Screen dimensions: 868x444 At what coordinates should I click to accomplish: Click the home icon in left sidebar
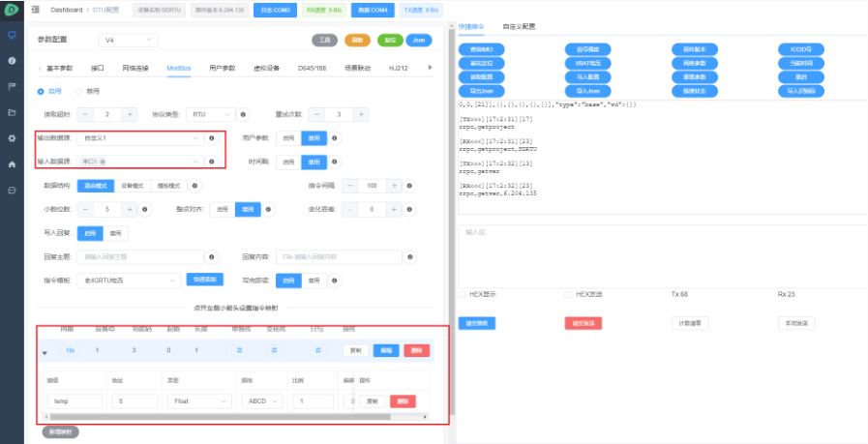click(x=12, y=164)
